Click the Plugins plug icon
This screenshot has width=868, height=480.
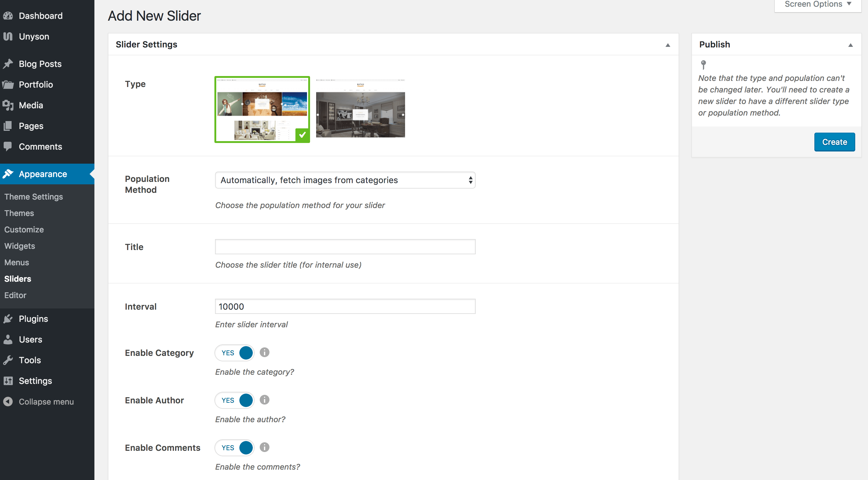8,319
